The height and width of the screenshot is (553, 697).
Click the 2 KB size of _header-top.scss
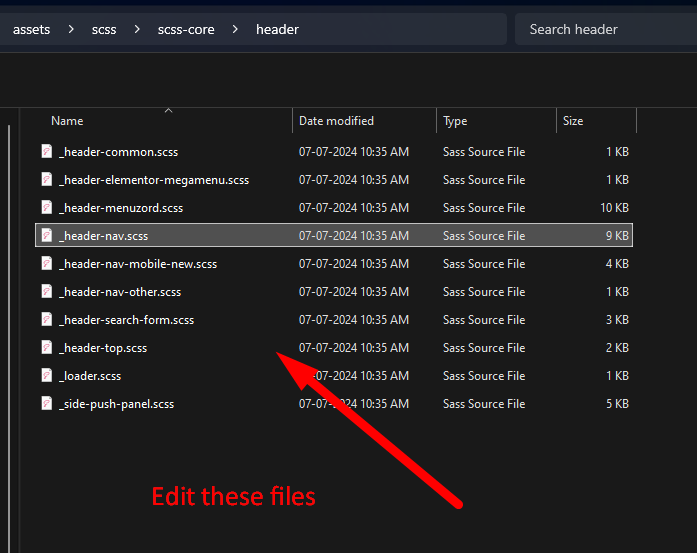pos(617,348)
